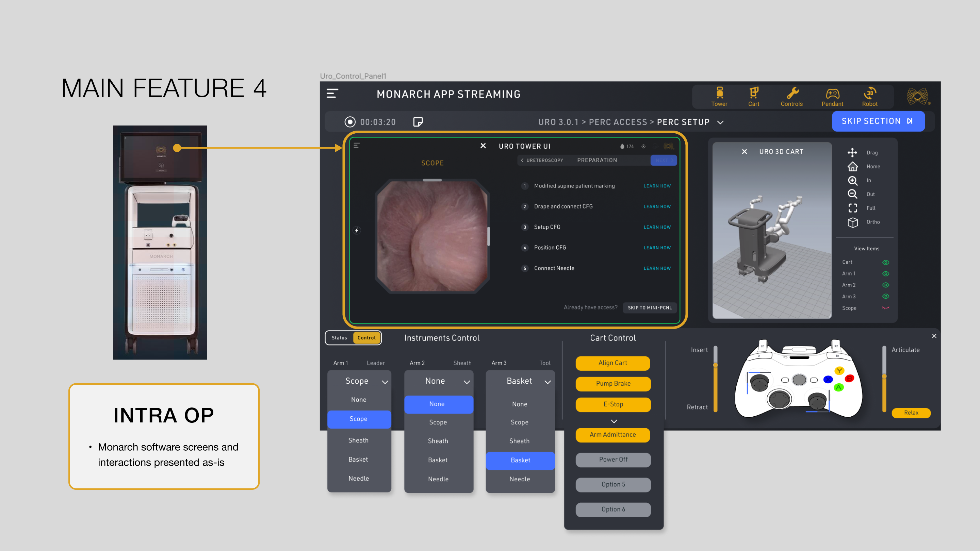Select Basket for Arm 2
The width and height of the screenshot is (980, 551).
click(438, 460)
